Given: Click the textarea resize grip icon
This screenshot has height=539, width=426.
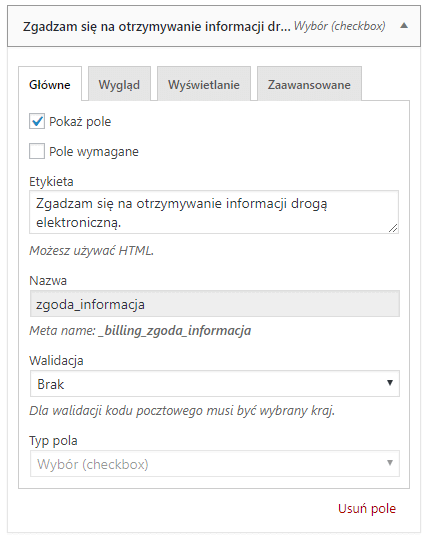Looking at the screenshot, I should point(393,228).
